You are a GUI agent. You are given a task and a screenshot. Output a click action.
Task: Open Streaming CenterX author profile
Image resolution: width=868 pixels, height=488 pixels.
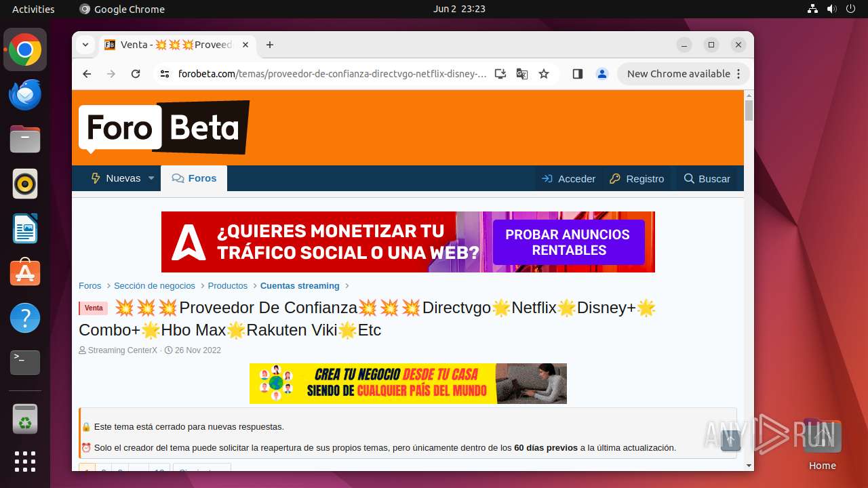(x=123, y=350)
